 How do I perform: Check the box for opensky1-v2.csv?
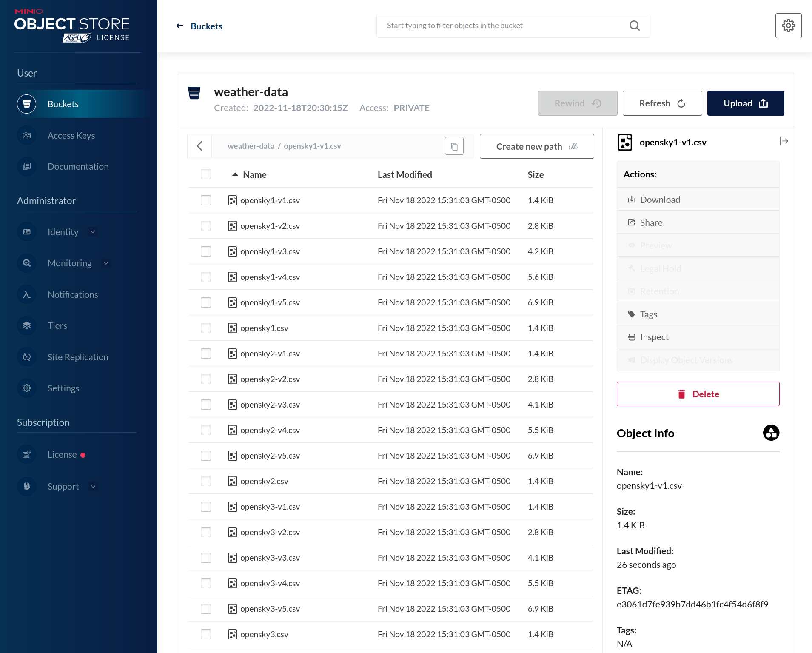[x=206, y=226]
